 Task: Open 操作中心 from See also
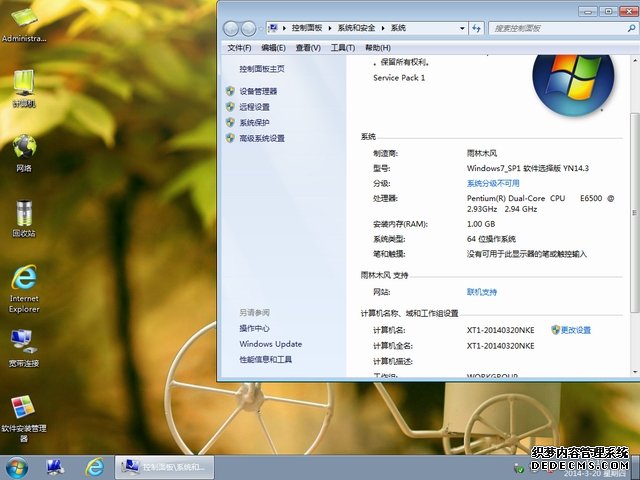click(254, 328)
